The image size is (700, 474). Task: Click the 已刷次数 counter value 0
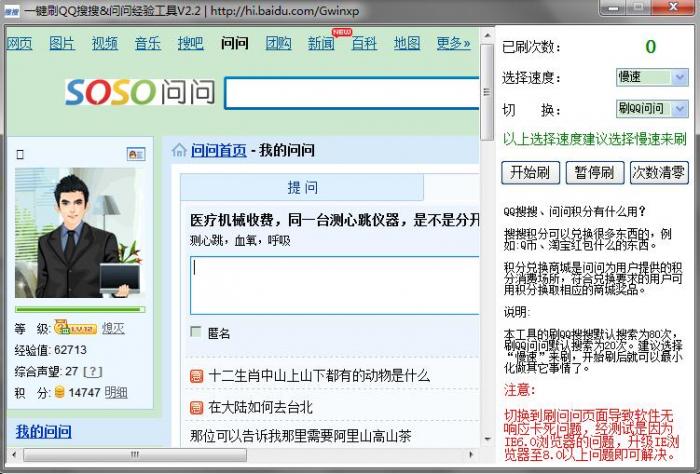tap(651, 46)
